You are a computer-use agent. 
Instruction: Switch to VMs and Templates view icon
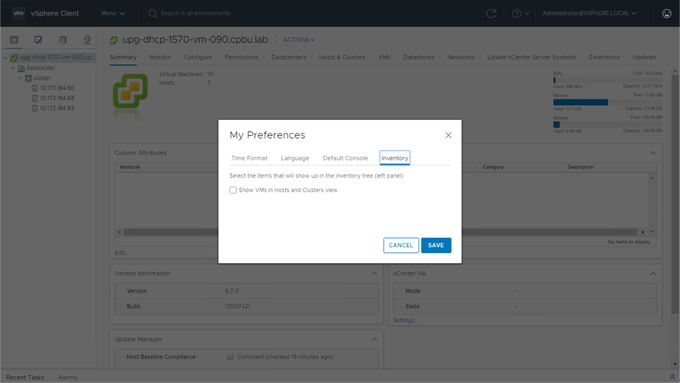tap(38, 40)
